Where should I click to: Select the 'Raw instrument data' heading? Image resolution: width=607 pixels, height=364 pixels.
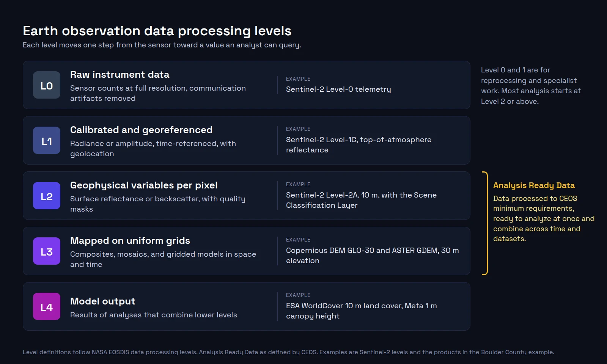point(120,75)
